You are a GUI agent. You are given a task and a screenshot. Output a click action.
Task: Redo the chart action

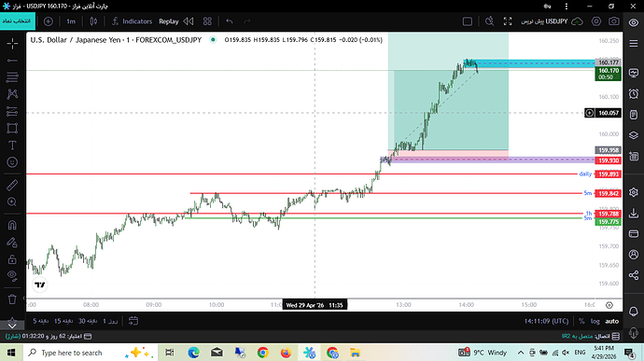pos(246,21)
